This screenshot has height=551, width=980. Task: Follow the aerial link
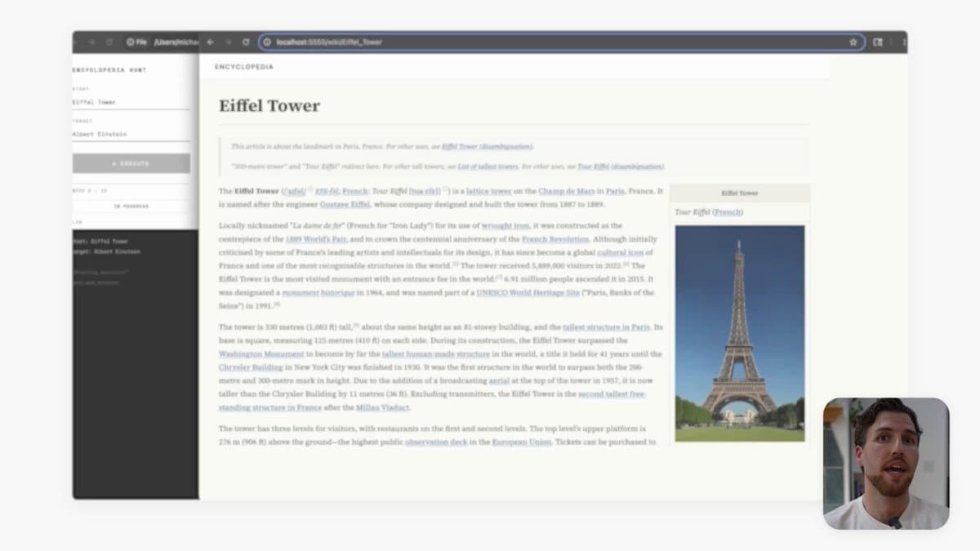(x=498, y=380)
